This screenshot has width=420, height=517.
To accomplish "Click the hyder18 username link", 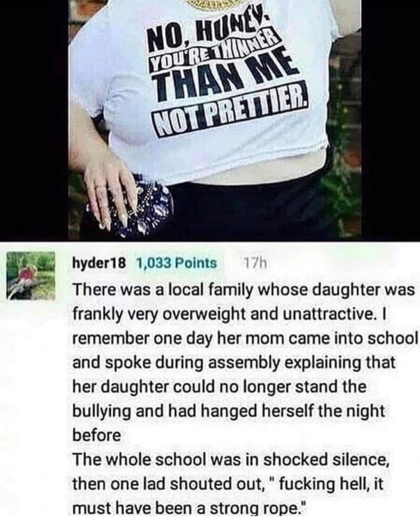I will [x=99, y=263].
